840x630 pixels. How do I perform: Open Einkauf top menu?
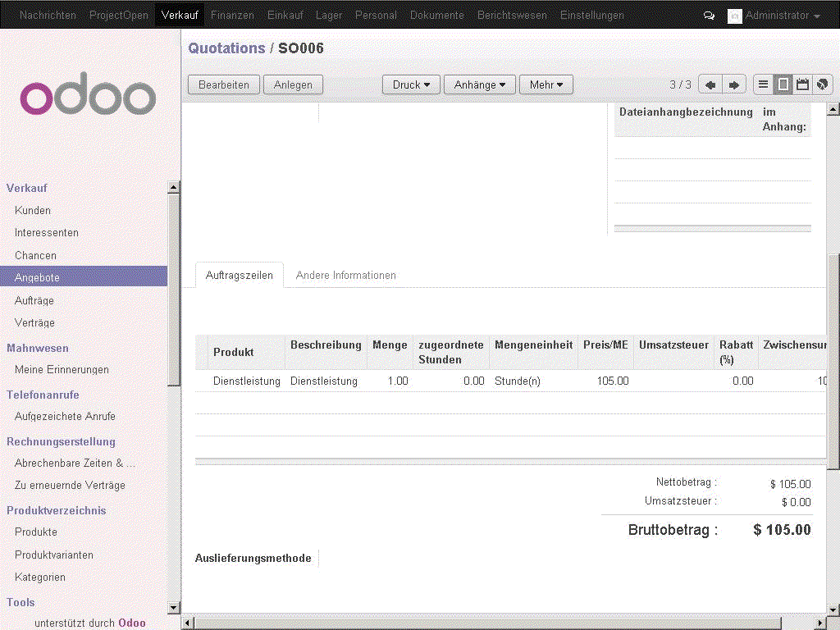pos(285,16)
